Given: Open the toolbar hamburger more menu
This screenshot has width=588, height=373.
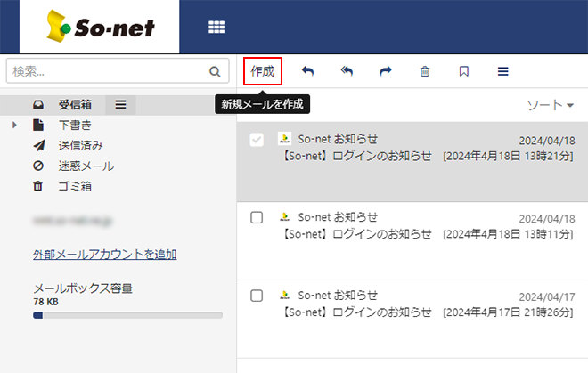Looking at the screenshot, I should coord(502,71).
